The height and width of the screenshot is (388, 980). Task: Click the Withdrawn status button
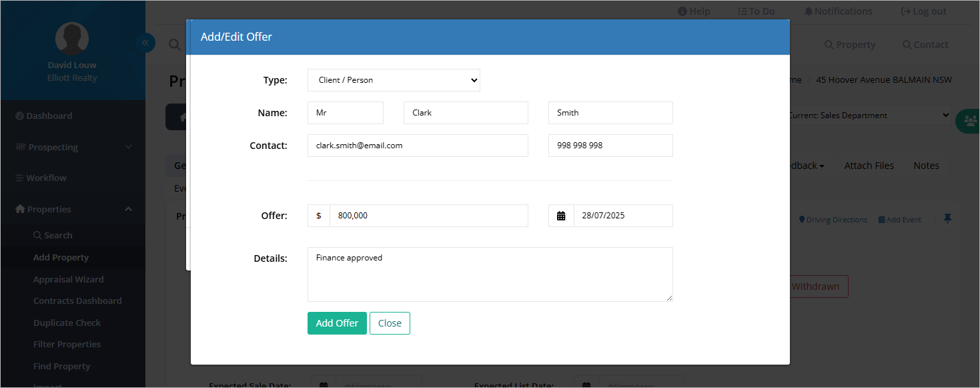coord(819,286)
